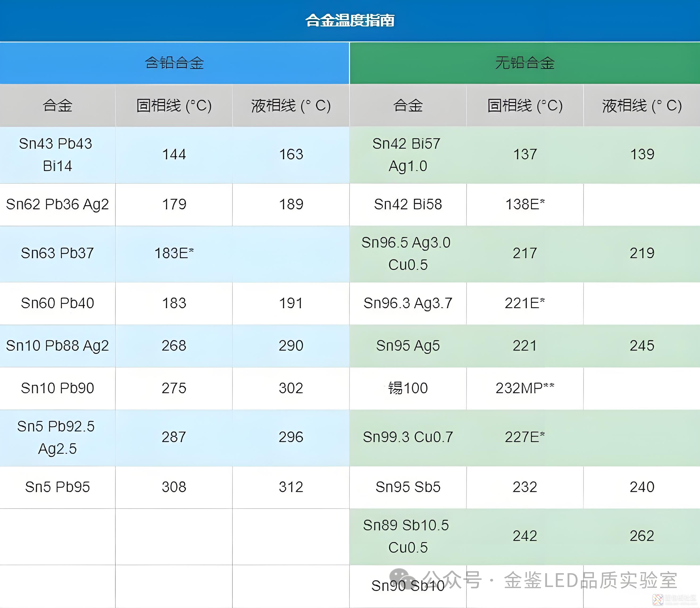
Task: Select the 无铅合金 header section
Action: click(x=525, y=63)
